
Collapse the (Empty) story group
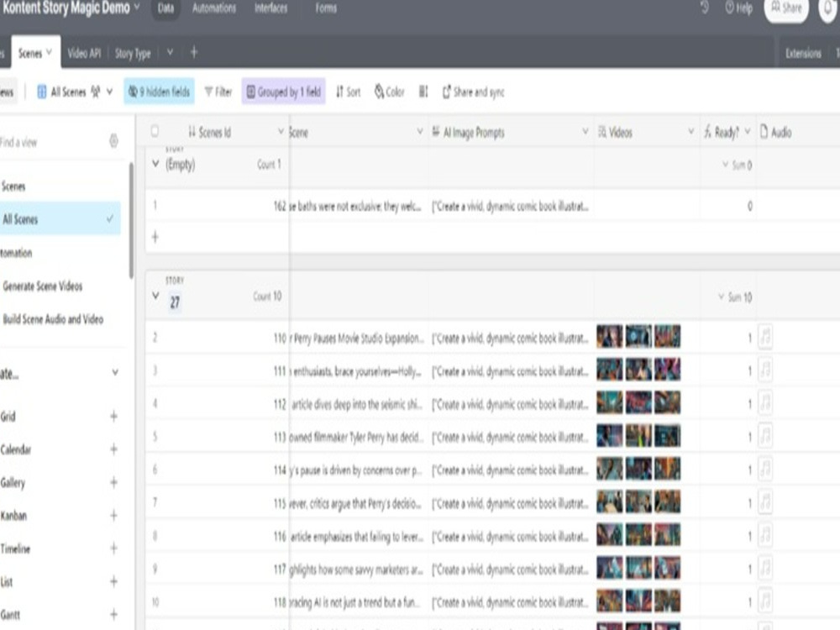[155, 164]
